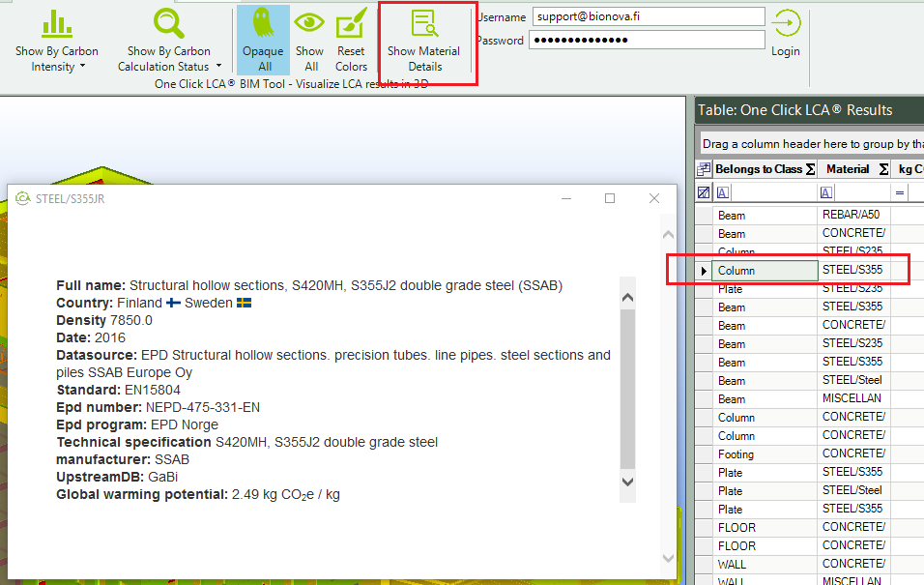Click the column chooser icon in the results table

tap(703, 170)
